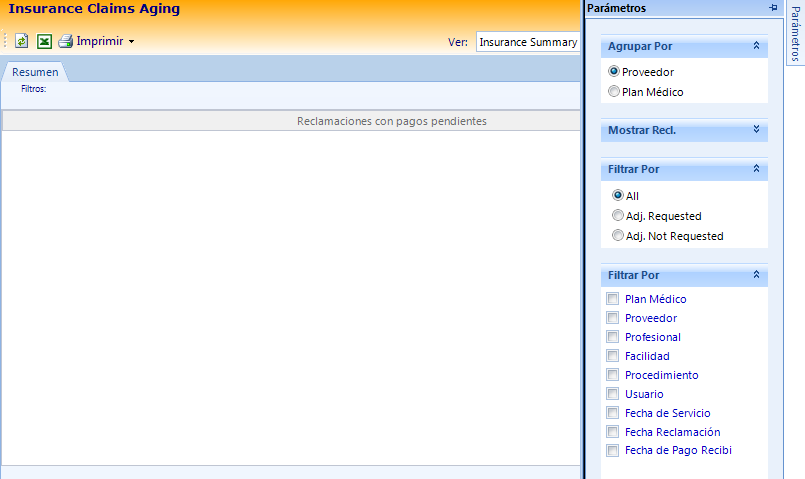Screen dimensions: 805x479
Task: Open the Imprimir dropdown arrow
Action: point(131,42)
